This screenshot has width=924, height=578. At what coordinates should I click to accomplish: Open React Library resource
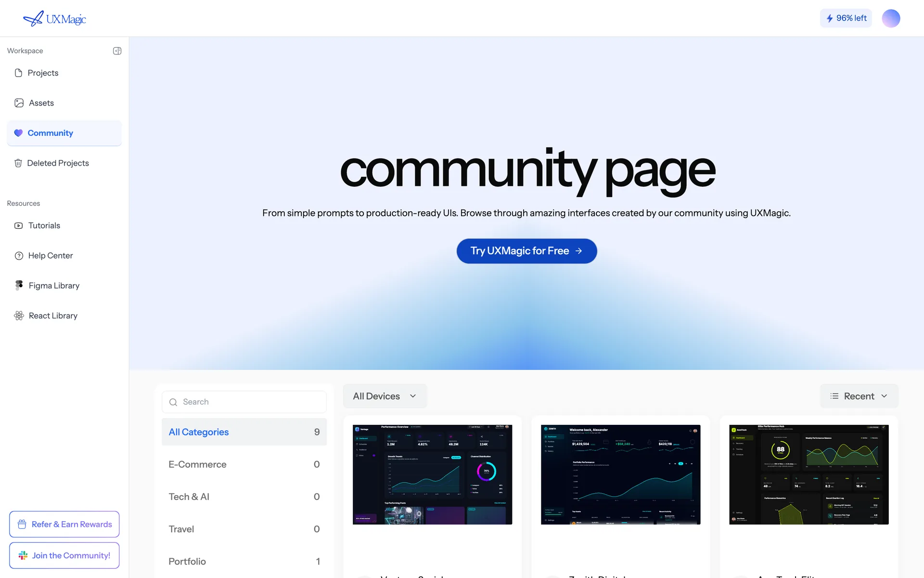tap(64, 315)
